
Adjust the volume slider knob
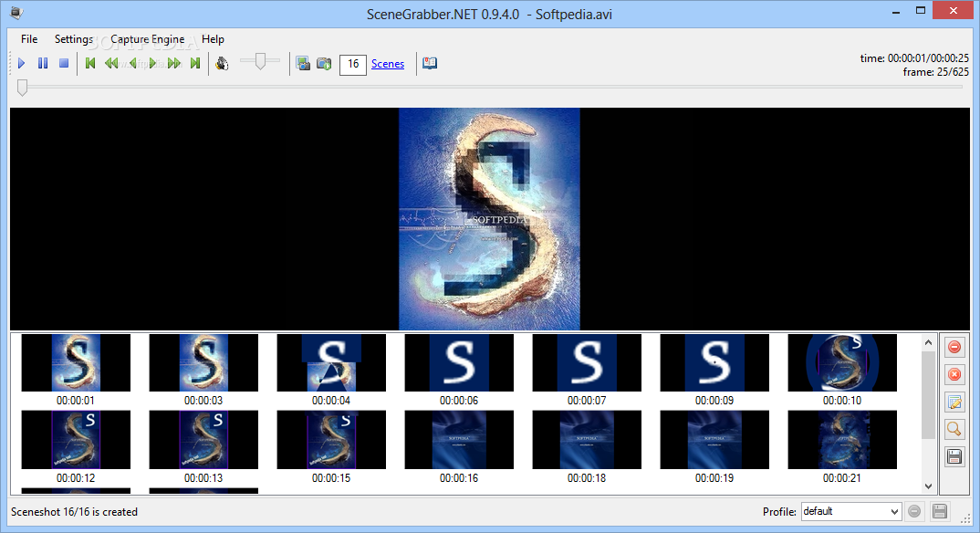click(260, 60)
